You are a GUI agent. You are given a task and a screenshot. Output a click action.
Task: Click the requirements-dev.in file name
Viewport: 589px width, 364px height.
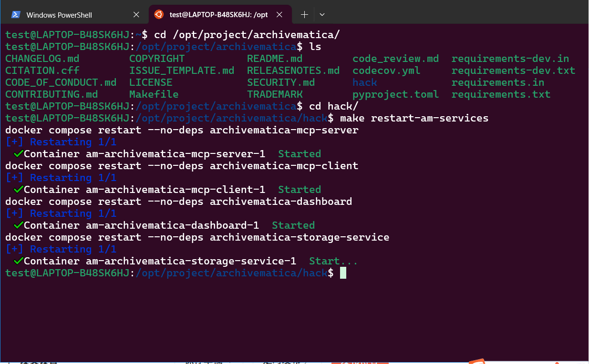click(510, 59)
